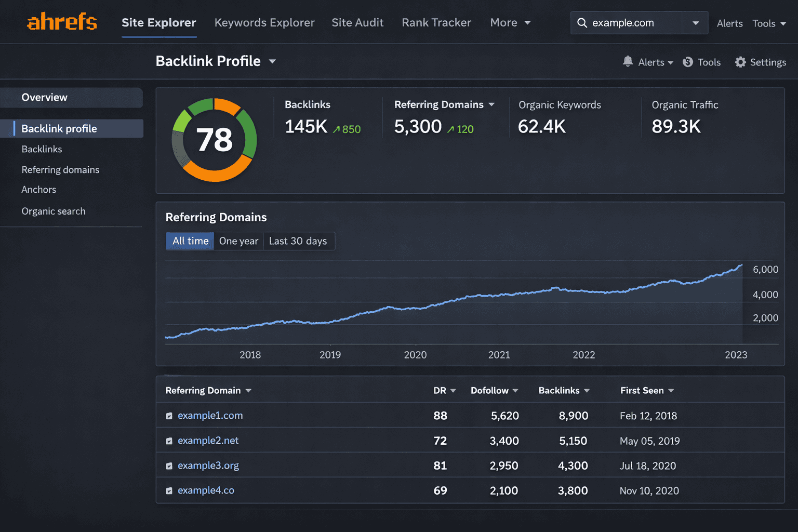Select the One year chart range

point(238,241)
